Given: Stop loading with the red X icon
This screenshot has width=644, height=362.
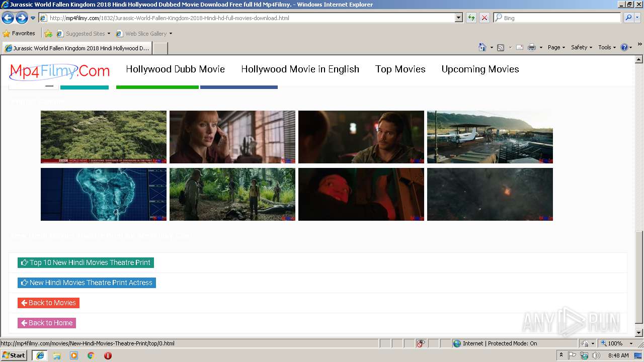Looking at the screenshot, I should coord(485,18).
